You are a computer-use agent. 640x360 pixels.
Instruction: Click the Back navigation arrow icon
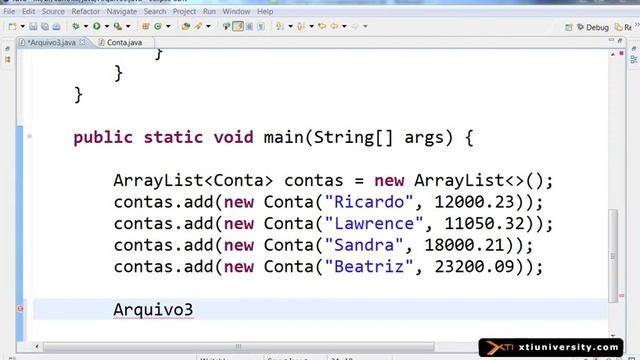[334, 27]
